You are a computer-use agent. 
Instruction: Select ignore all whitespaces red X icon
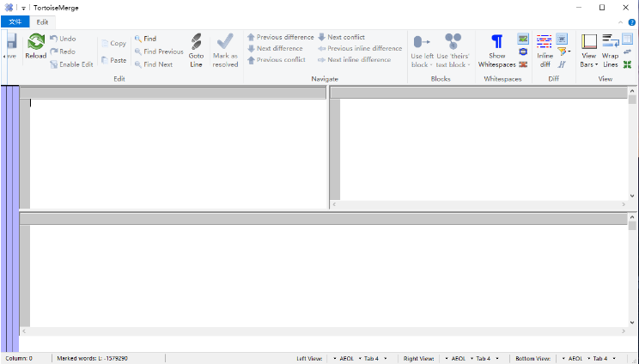coord(523,64)
